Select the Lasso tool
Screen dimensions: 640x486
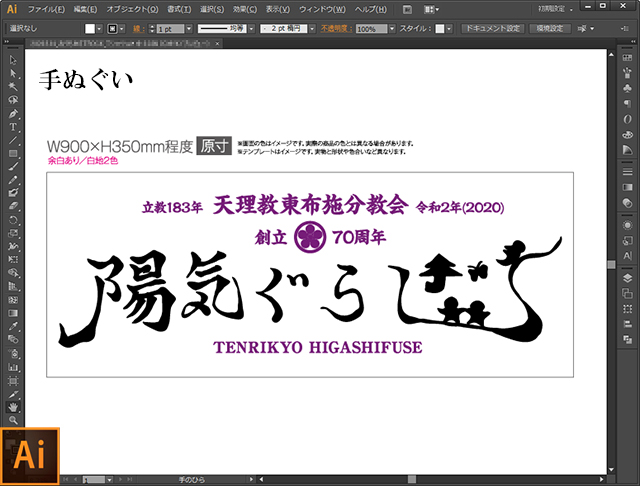(x=13, y=100)
